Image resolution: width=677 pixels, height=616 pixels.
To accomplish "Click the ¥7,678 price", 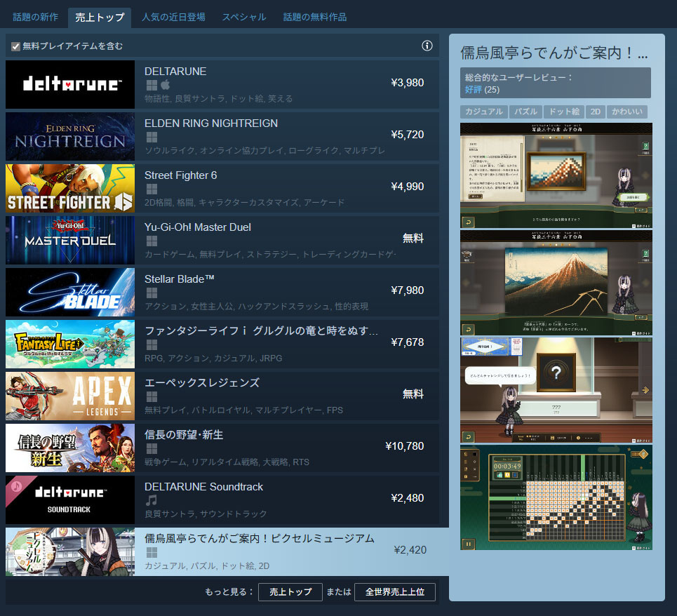I will tap(407, 342).
